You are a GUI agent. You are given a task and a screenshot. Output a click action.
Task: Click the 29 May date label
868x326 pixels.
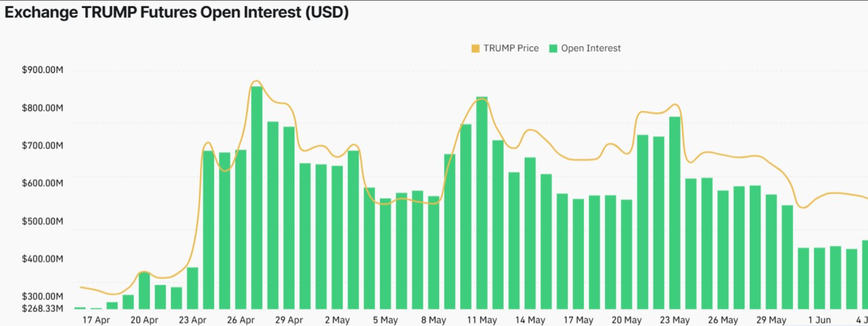[771, 320]
